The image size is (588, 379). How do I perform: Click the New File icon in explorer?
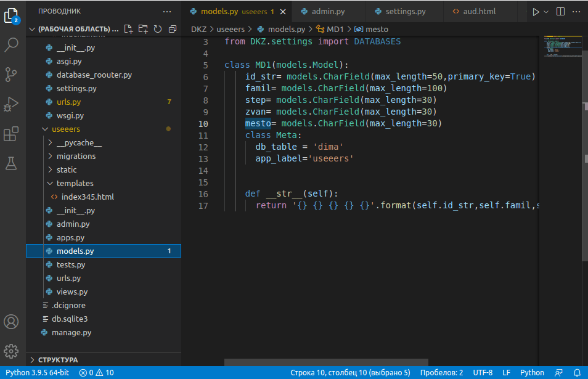129,29
